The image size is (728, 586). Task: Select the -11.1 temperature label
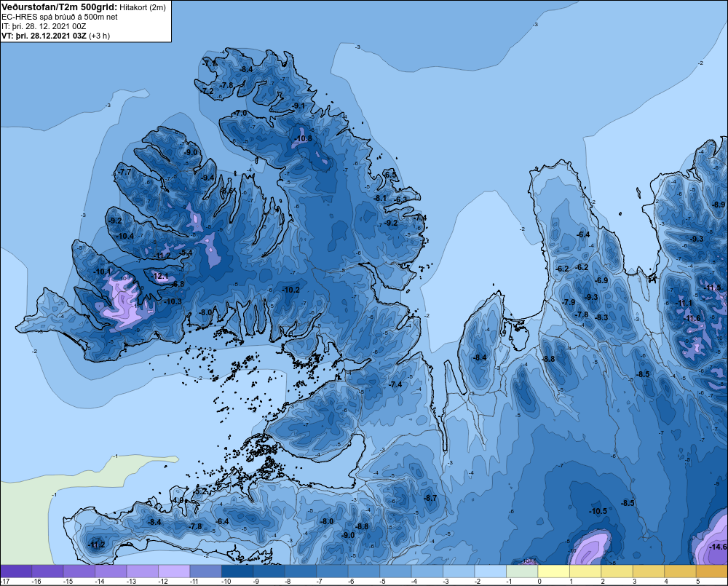click(x=684, y=304)
